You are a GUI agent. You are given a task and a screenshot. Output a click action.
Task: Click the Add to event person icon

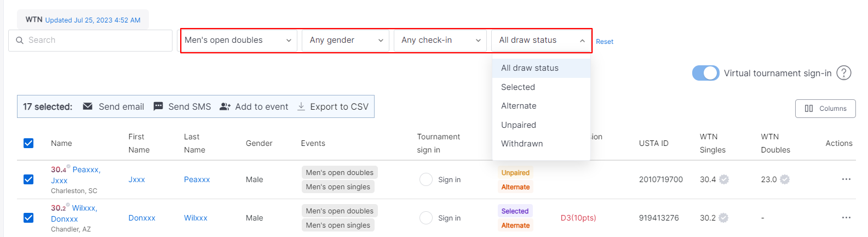(225, 106)
